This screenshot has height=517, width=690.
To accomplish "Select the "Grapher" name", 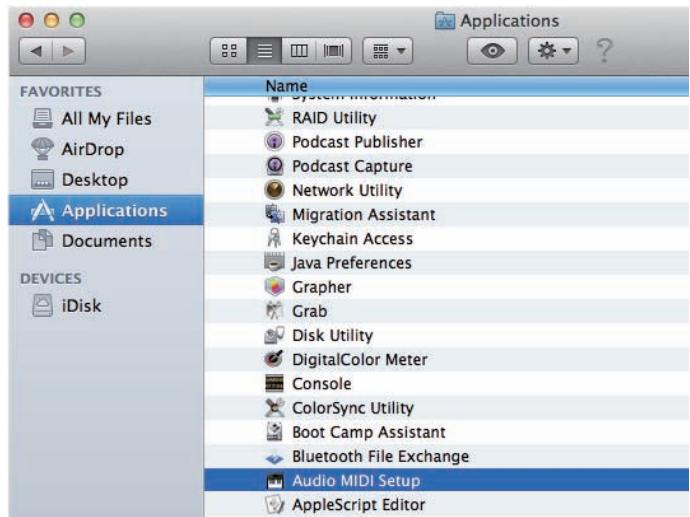I will [322, 287].
